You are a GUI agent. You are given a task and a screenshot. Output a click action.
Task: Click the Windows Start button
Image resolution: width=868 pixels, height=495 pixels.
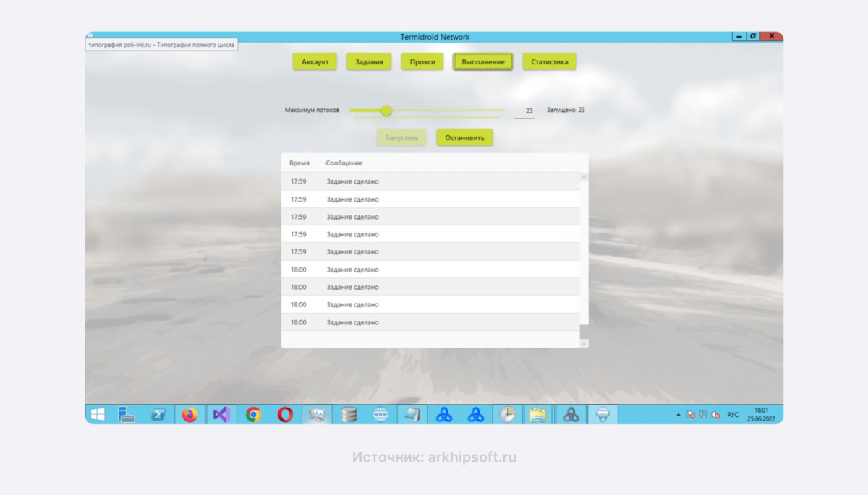[98, 414]
